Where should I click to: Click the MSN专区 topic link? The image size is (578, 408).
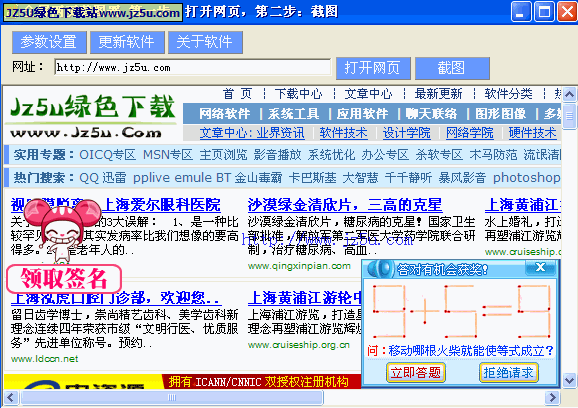(168, 155)
